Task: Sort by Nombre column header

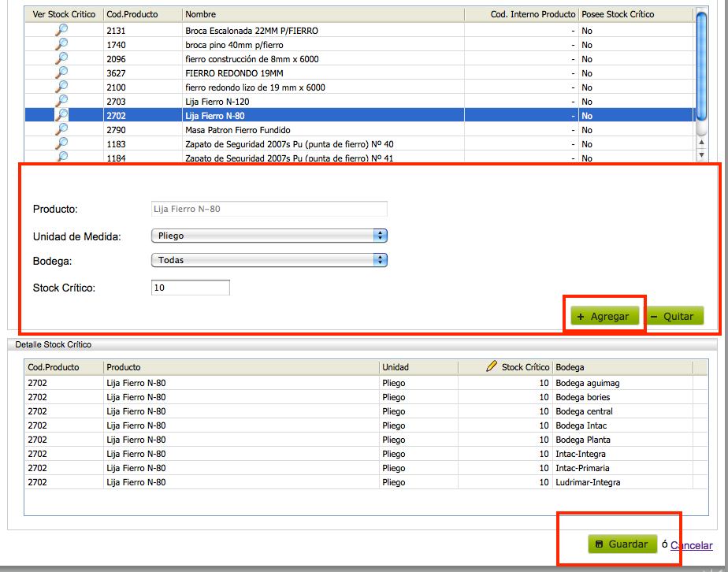Action: pyautogui.click(x=323, y=14)
